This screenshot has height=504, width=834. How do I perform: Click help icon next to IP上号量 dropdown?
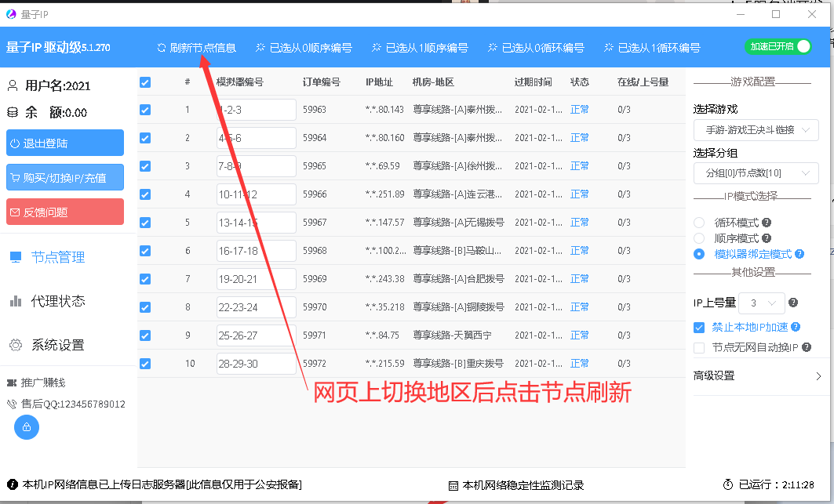click(x=793, y=303)
